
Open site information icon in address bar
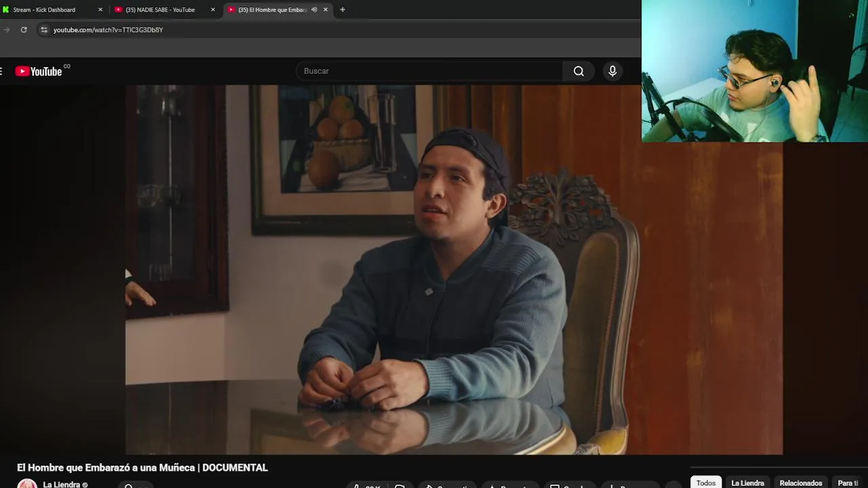44,30
